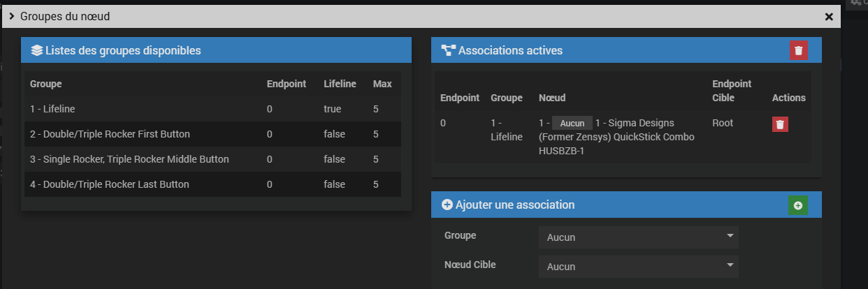Screen dimensions: 868x289
Task: Click the network icon beside Associations actives
Action: click(x=448, y=50)
